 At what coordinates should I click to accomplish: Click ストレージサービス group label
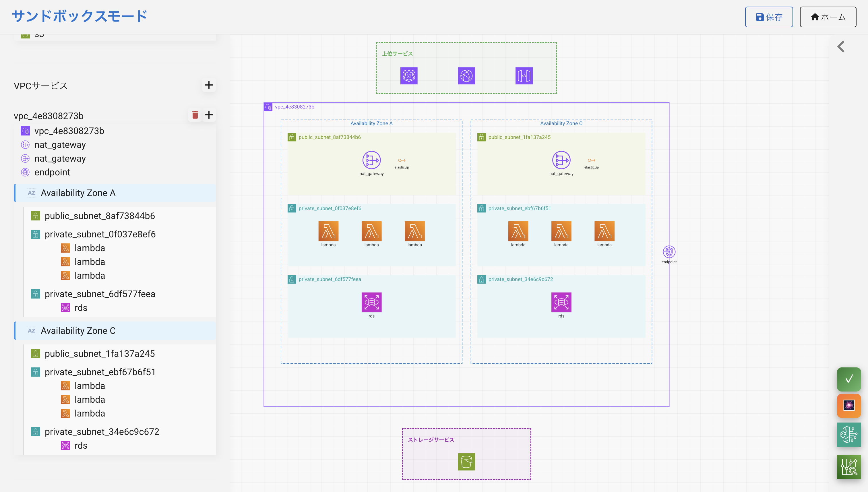pyautogui.click(x=431, y=440)
